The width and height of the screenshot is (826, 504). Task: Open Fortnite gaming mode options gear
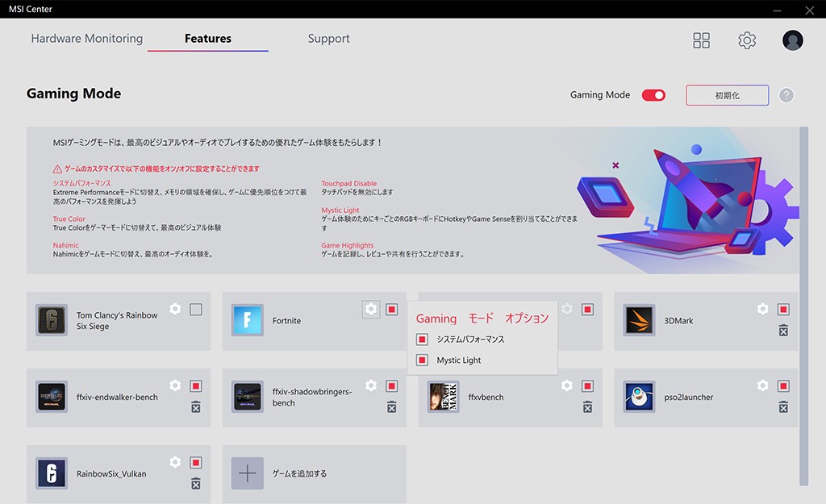point(371,309)
